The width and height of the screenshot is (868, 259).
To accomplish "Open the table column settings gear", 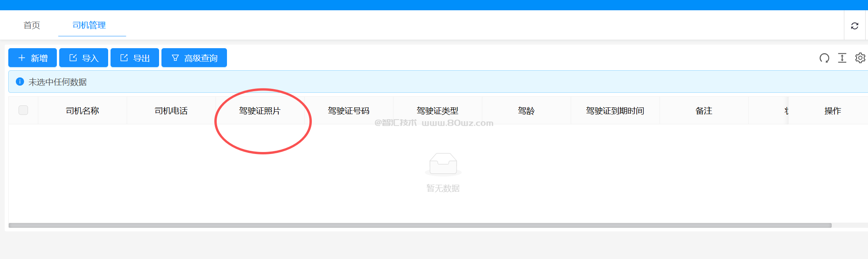I will [860, 58].
